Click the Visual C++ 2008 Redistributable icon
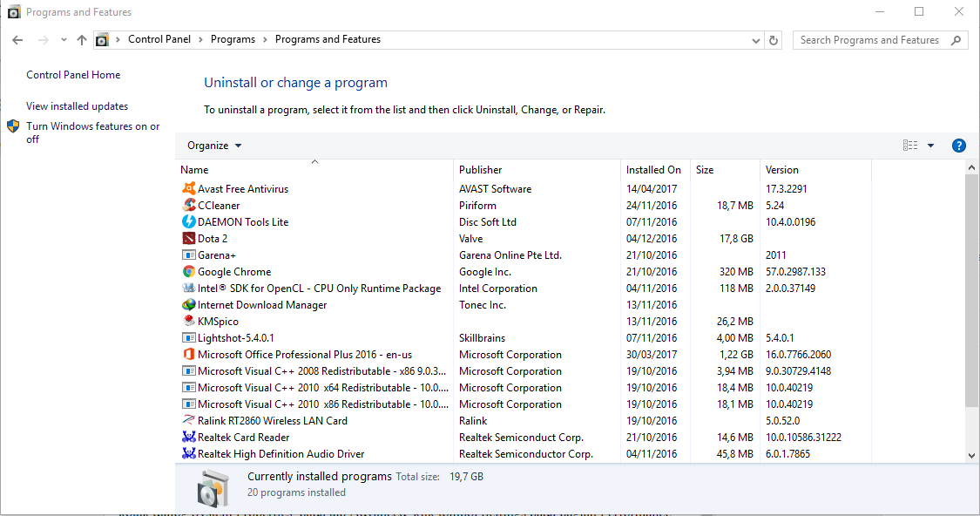The image size is (980, 516). pos(188,371)
